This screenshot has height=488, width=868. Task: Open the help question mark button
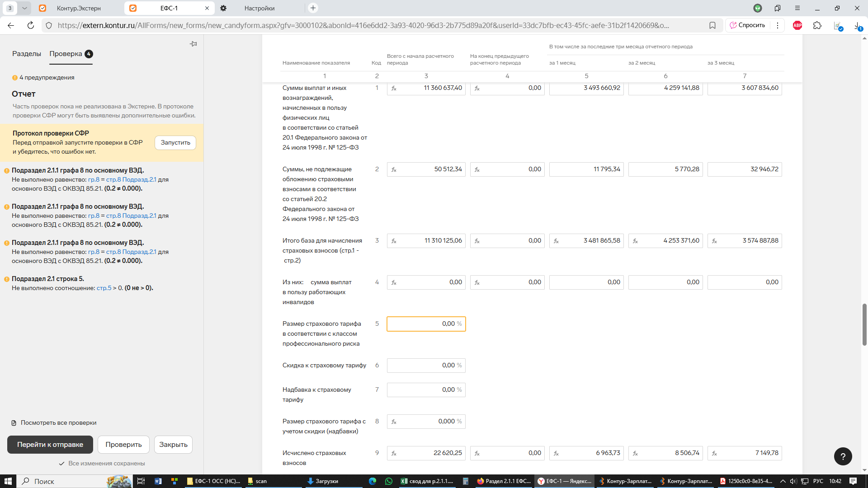click(x=843, y=456)
